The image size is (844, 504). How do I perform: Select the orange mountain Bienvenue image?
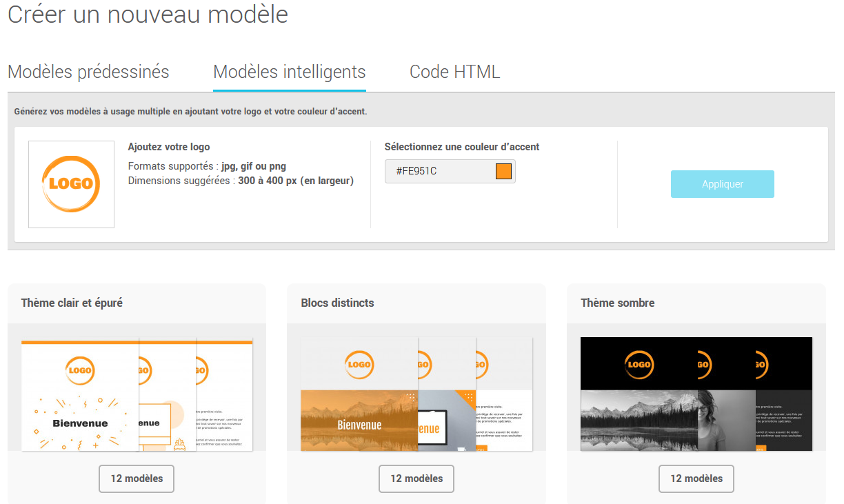point(359,421)
